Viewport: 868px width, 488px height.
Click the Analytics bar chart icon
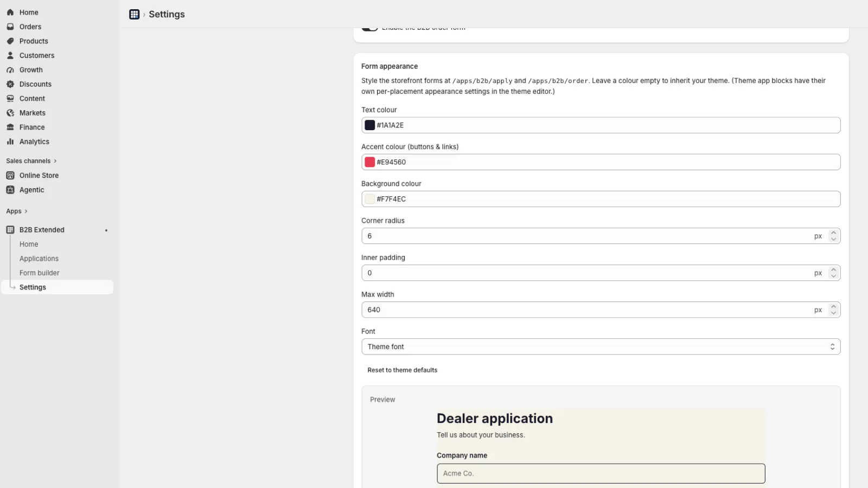click(10, 142)
